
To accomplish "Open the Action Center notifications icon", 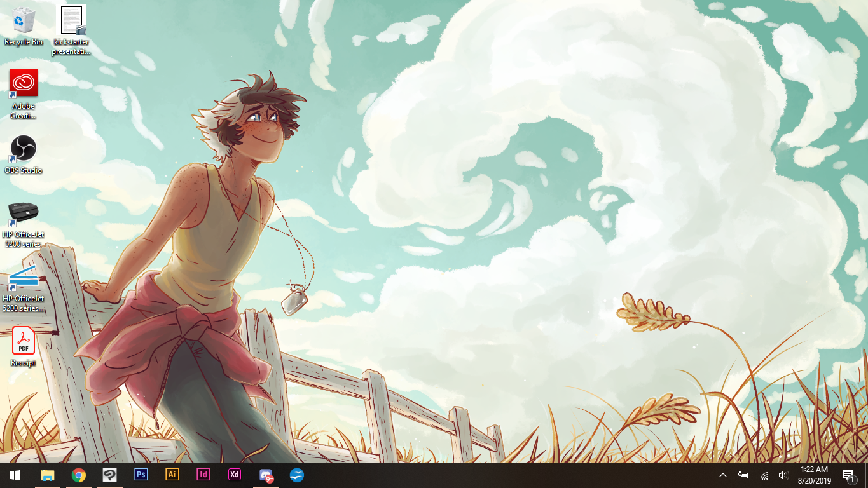I will [x=848, y=475].
